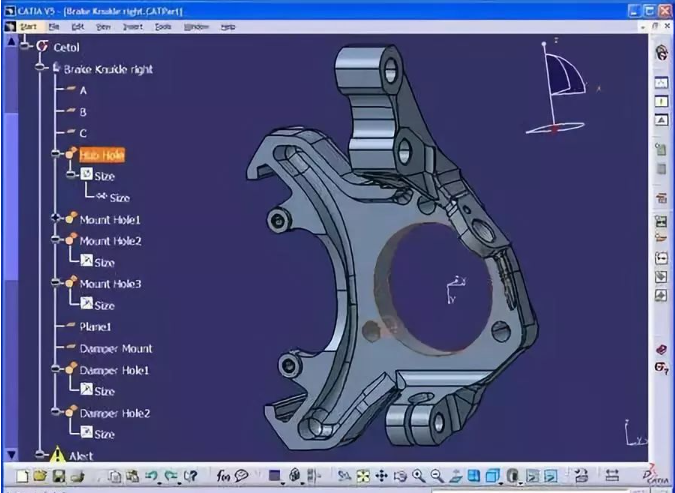Collapse the Brake Knuckle right node
Screen dimensions: 675x493
pos(41,68)
